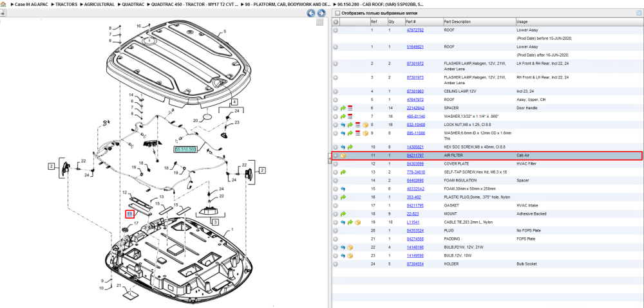Select 'COVER PLATE' description cell

pyautogui.click(x=456, y=164)
